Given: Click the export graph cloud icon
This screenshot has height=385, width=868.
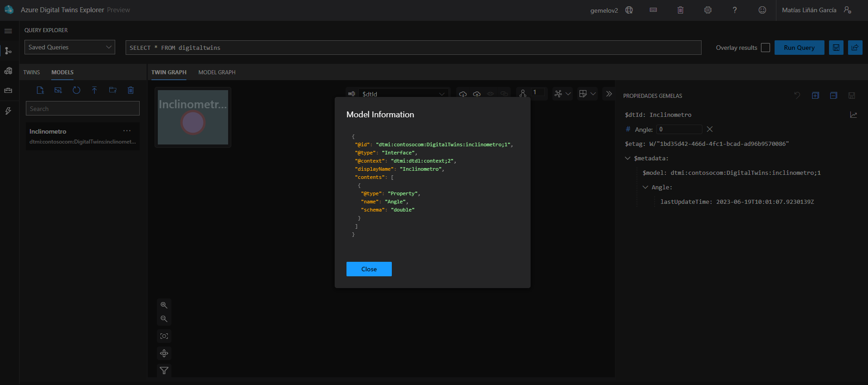Looking at the screenshot, I should point(477,94).
